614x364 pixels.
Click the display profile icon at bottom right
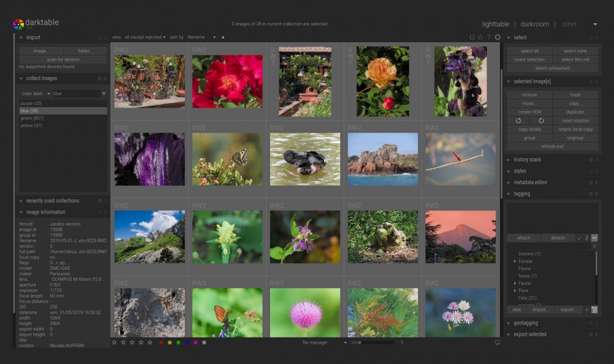(x=497, y=343)
